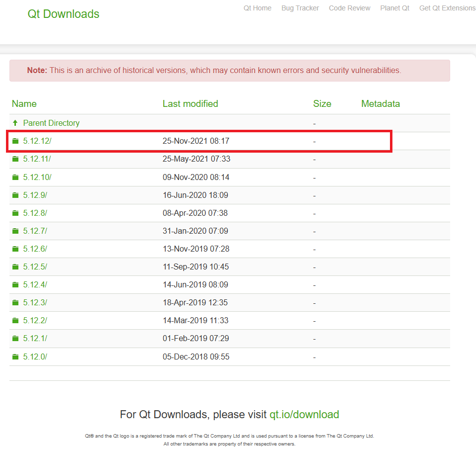Click the folder icon beside 5.12.9/
476x450 pixels.
[15, 195]
